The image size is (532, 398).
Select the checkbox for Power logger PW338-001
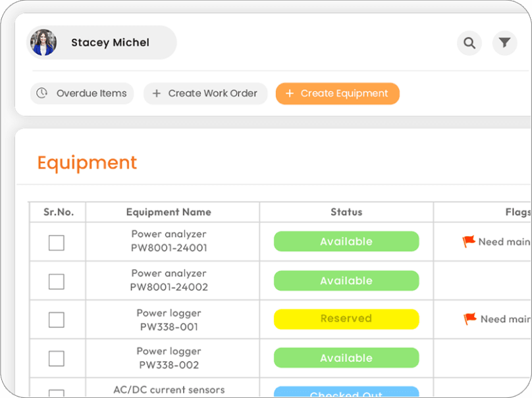point(57,320)
